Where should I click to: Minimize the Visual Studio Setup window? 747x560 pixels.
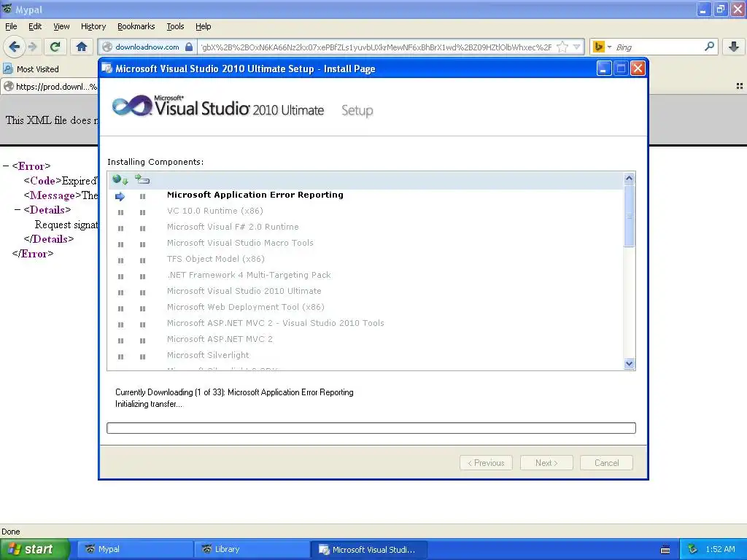pos(603,69)
